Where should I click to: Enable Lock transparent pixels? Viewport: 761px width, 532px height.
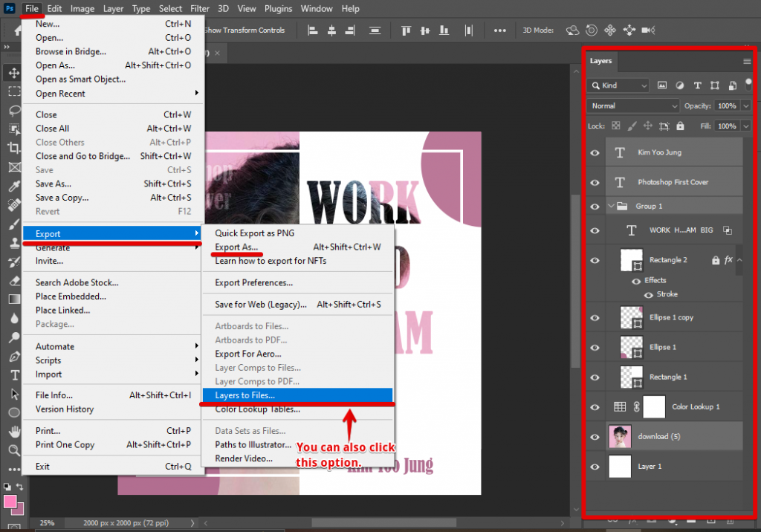click(x=615, y=126)
